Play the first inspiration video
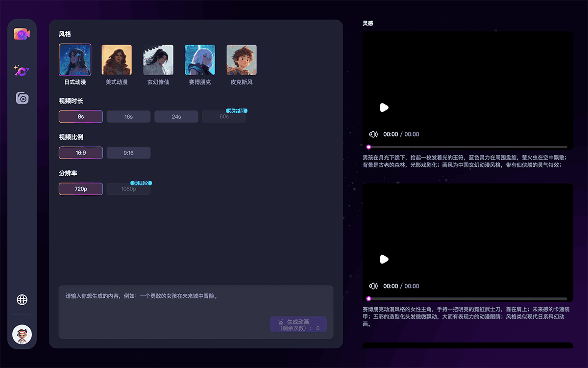Image resolution: width=588 pixels, height=368 pixels. tap(384, 107)
